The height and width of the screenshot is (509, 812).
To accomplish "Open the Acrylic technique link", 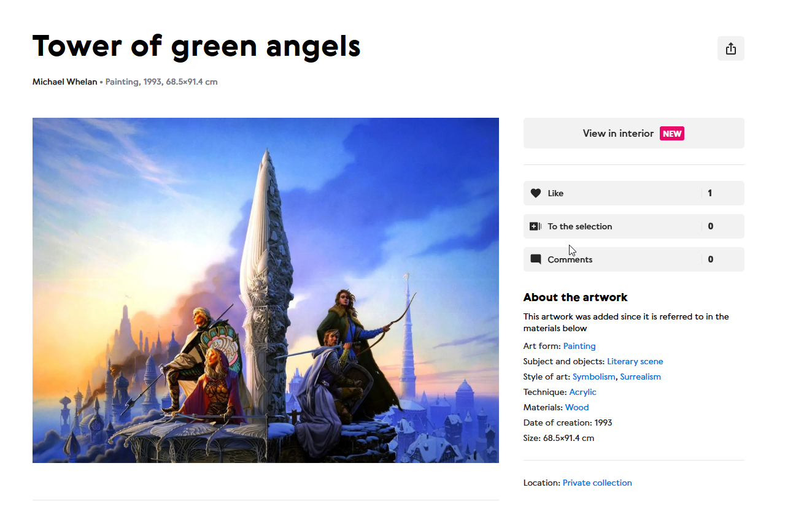I will (x=582, y=392).
